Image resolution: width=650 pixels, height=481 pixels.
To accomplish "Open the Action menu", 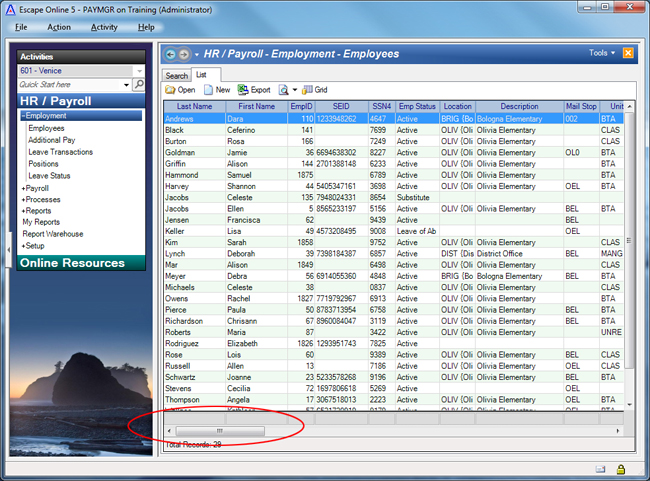I will coord(59,27).
